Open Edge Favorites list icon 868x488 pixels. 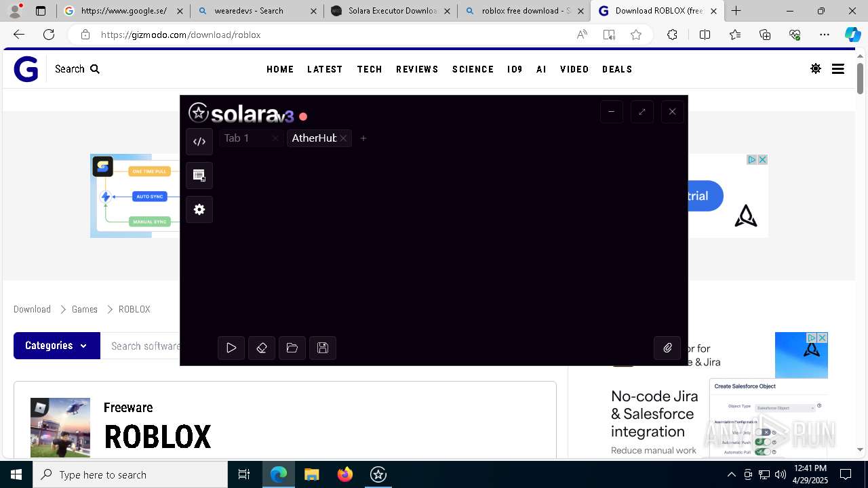(735, 35)
